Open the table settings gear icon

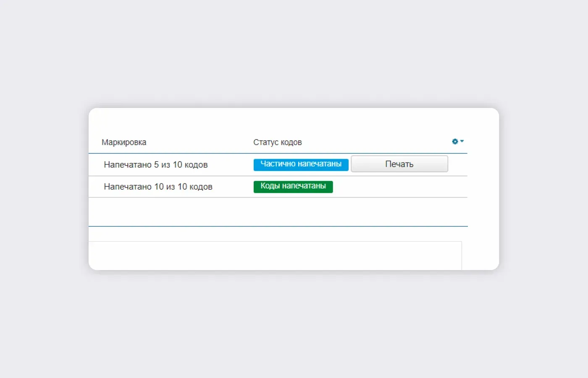[455, 142]
